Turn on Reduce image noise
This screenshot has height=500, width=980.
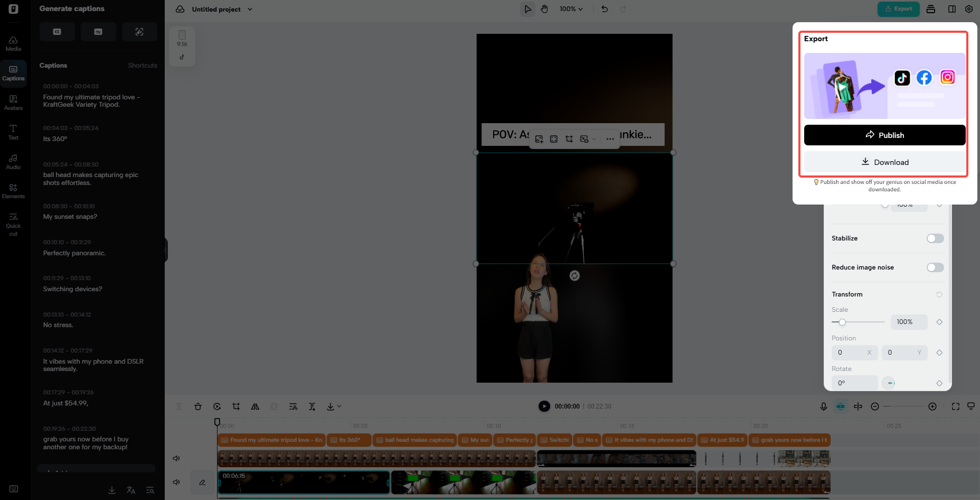pyautogui.click(x=935, y=267)
